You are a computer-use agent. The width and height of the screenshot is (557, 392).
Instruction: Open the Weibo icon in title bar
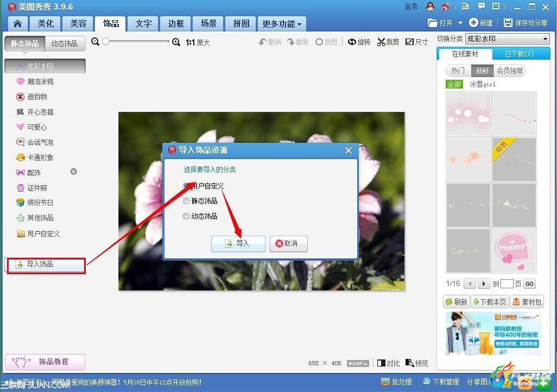pyautogui.click(x=445, y=7)
